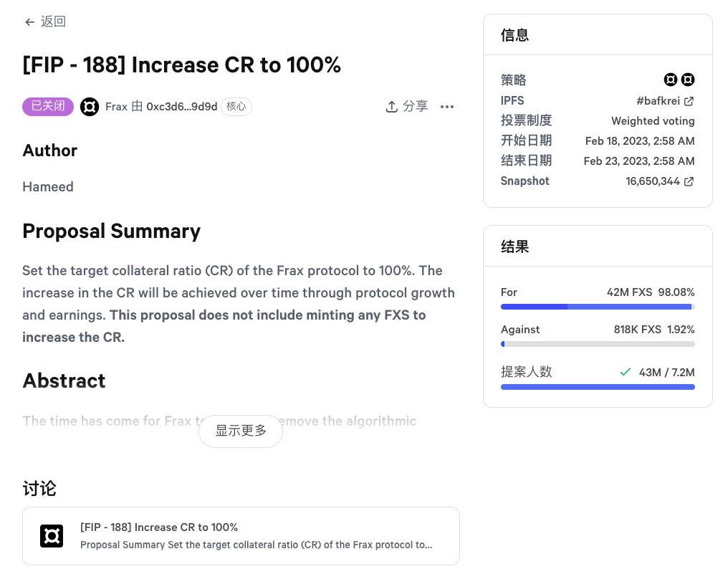Open the discussion titled [FIP - 188] Increase CR
This screenshot has height=574, width=728.
pos(159,527)
